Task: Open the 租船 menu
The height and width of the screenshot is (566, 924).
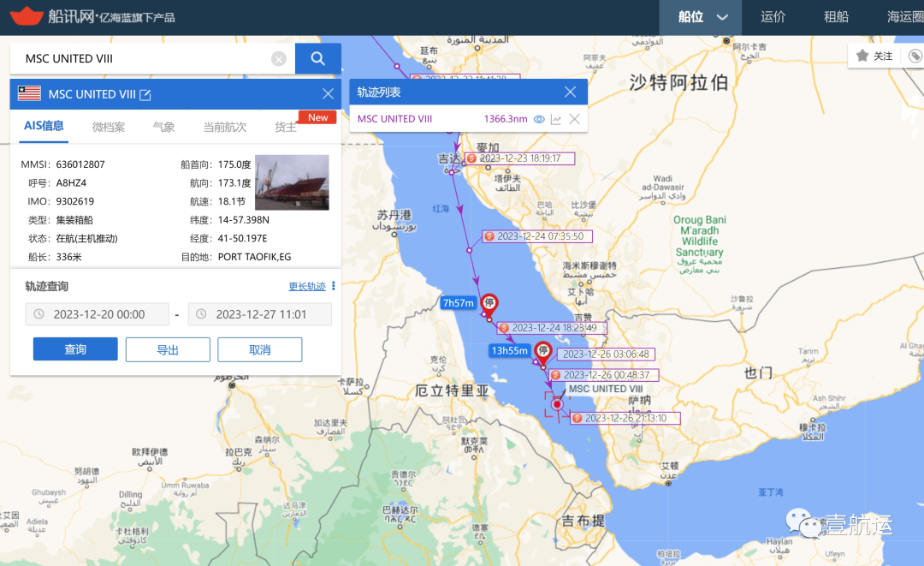Action: click(x=836, y=17)
